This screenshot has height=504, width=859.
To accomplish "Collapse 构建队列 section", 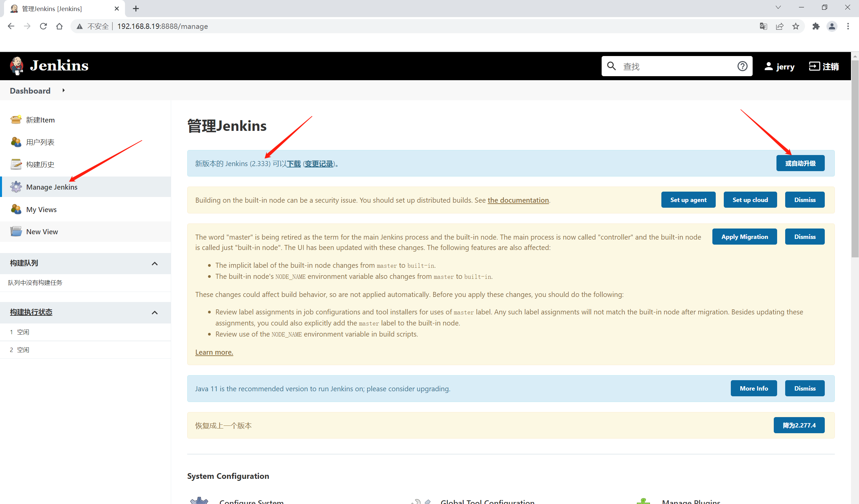I will pyautogui.click(x=155, y=263).
